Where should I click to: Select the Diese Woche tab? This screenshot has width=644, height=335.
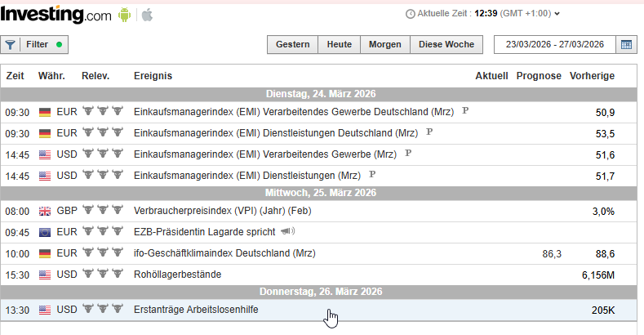[x=446, y=44]
